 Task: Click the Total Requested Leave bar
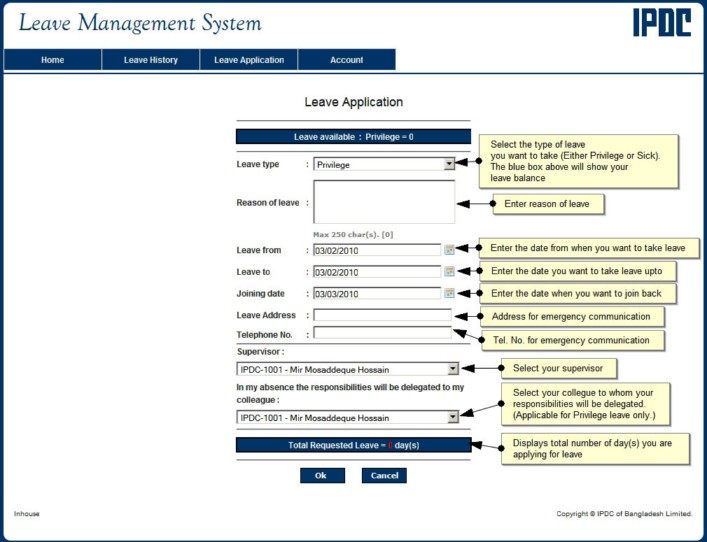click(x=354, y=445)
